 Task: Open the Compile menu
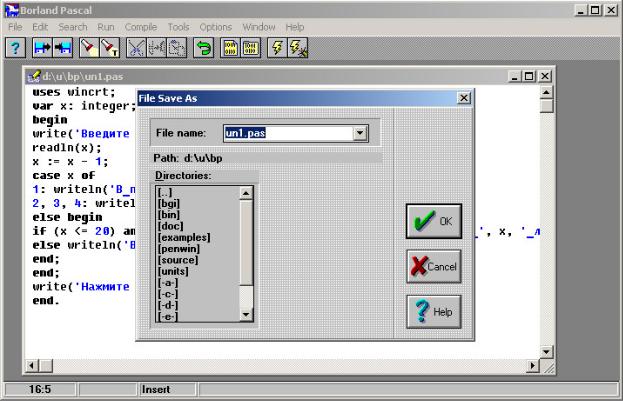click(141, 27)
